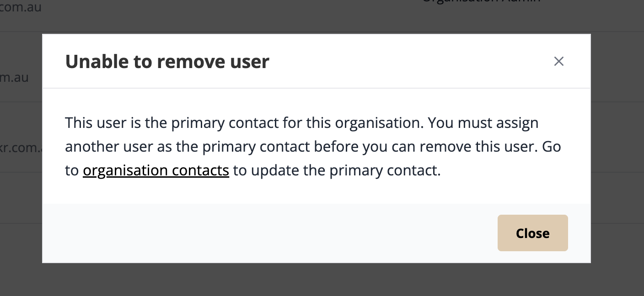Image resolution: width=644 pixels, height=296 pixels.
Task: Click the word "Go" ending the second line
Action: pyautogui.click(x=552, y=147)
